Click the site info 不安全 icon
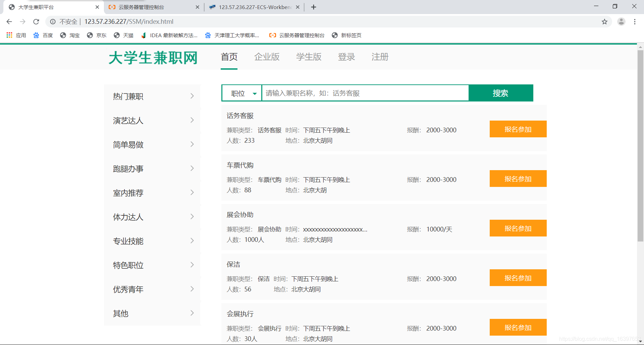Viewport: 644px width, 345px height. pos(53,22)
